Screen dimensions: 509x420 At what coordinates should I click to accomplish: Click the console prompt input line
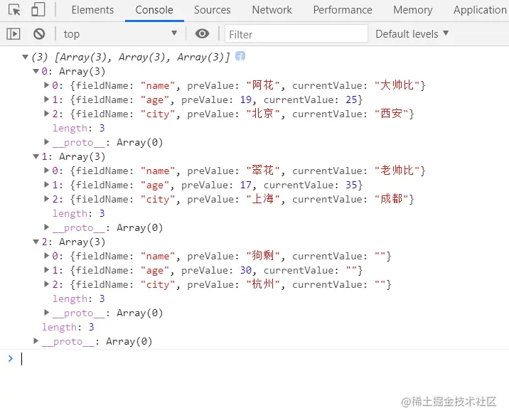[256, 359]
